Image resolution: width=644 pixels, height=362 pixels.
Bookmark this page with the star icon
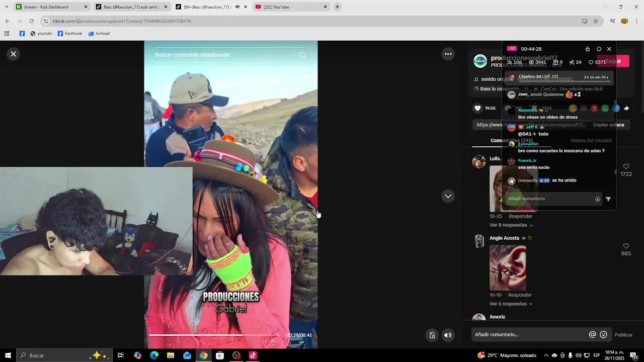point(596,21)
